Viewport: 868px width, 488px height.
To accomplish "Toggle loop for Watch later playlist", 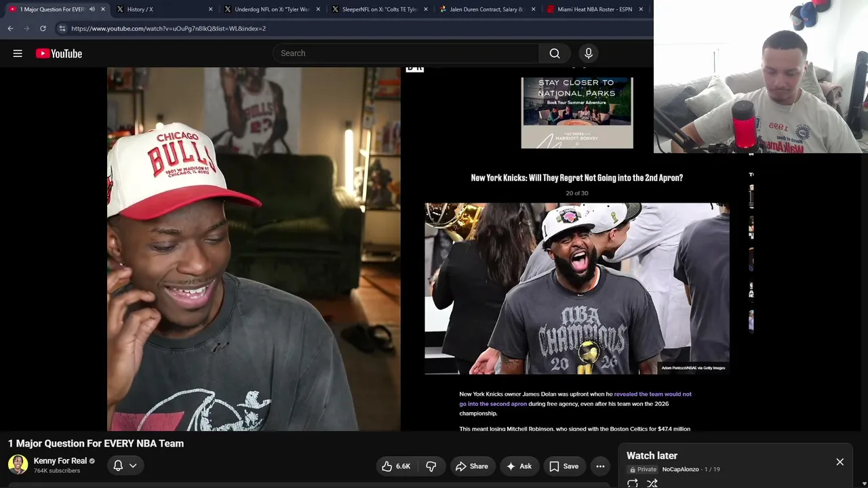I will [632, 483].
